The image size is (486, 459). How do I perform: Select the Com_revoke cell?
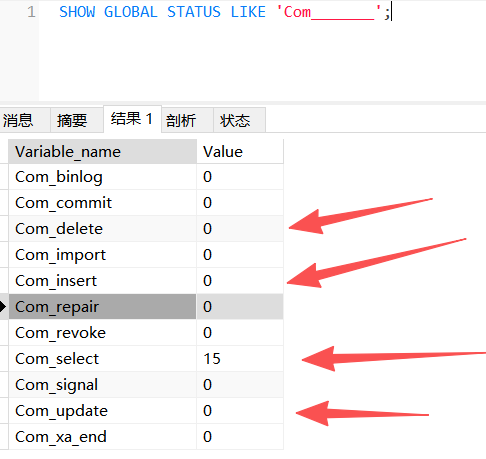(102, 333)
